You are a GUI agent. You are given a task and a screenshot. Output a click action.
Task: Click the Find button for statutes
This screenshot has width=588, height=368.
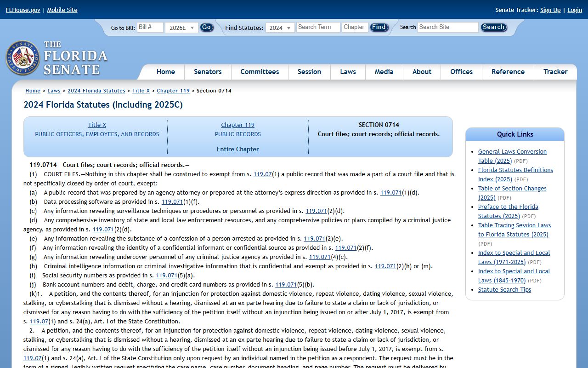coord(379,27)
